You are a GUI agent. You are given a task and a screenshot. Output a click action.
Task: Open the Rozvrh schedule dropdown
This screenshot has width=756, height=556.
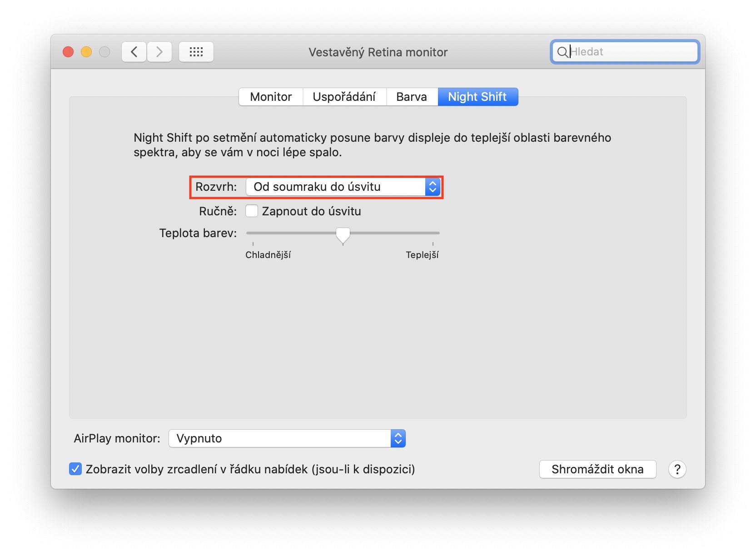343,187
